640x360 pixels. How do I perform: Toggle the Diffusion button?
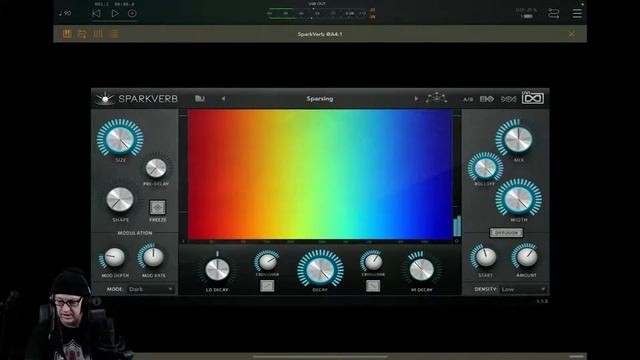(x=506, y=233)
